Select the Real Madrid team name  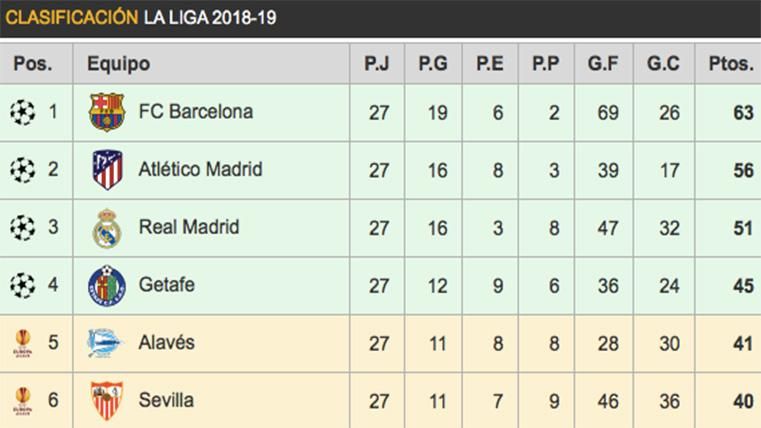(x=189, y=228)
